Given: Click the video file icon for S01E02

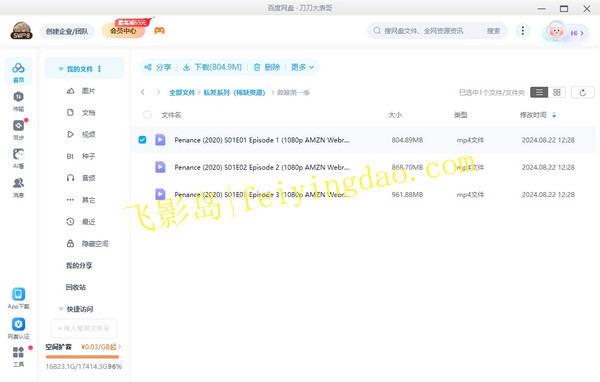Looking at the screenshot, I should (160, 167).
